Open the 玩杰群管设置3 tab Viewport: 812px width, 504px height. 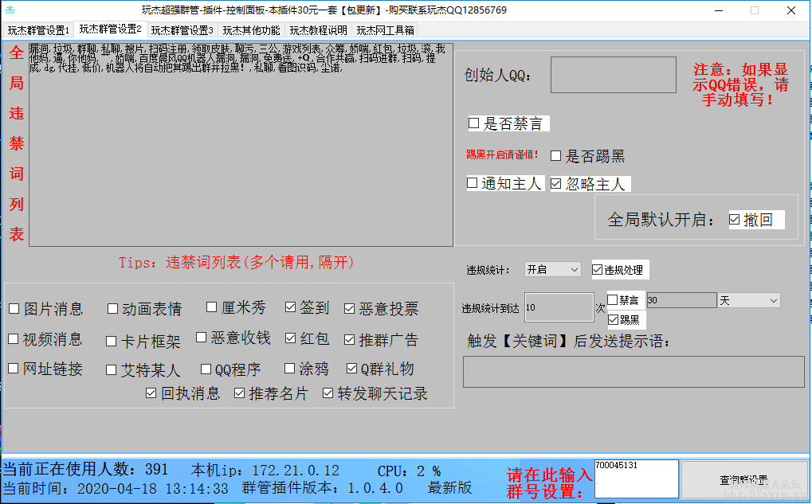click(x=182, y=30)
